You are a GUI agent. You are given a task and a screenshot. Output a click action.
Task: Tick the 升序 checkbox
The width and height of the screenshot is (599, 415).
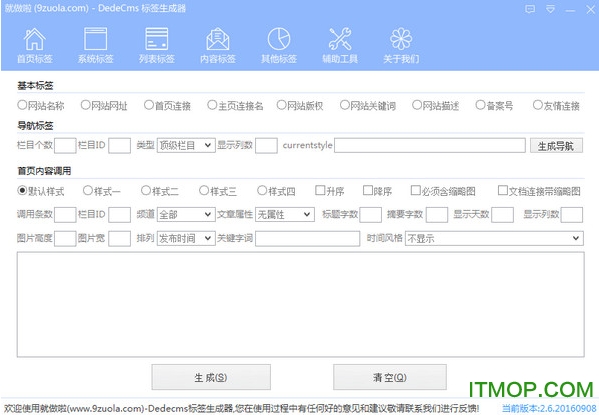[320, 190]
